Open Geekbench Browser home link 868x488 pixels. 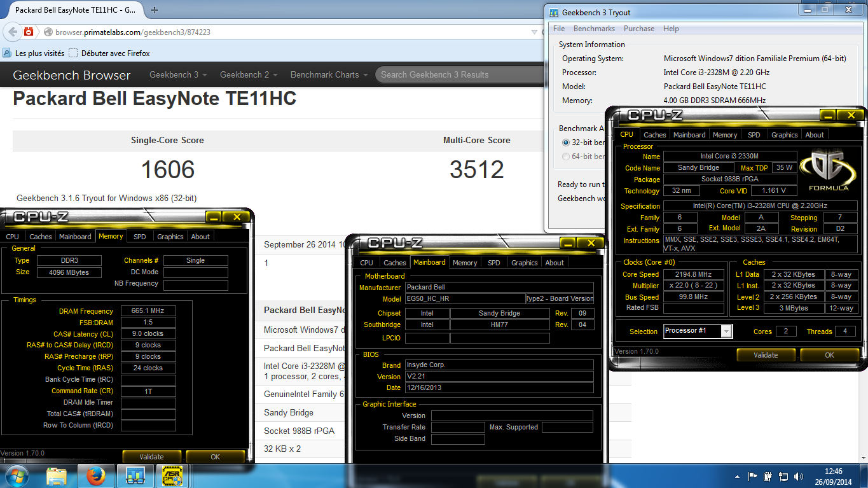[x=71, y=75]
